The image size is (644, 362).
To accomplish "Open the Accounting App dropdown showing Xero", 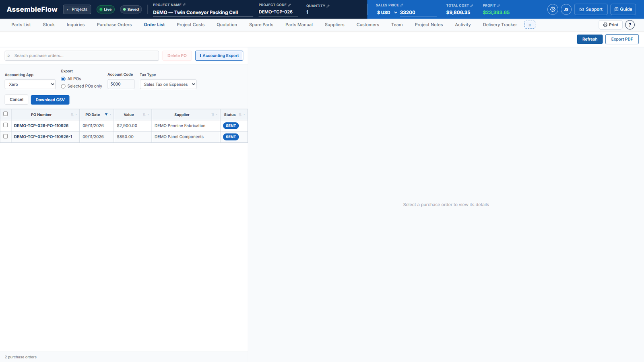I will coord(30,84).
